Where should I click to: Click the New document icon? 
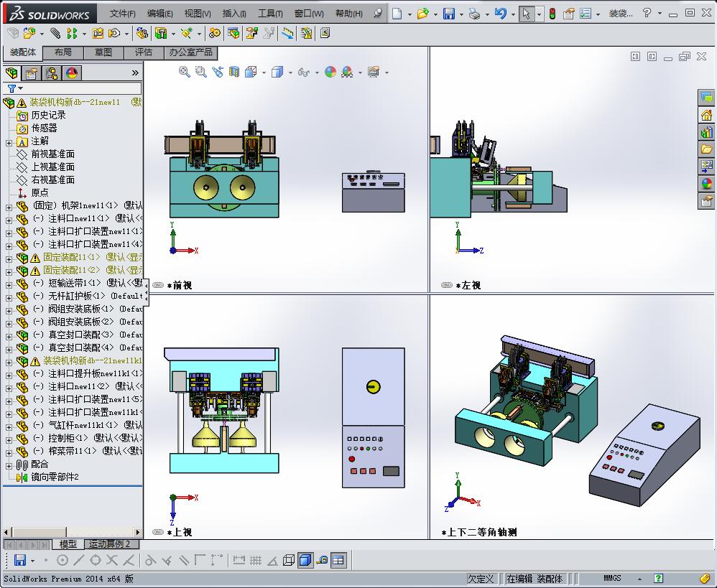397,14
